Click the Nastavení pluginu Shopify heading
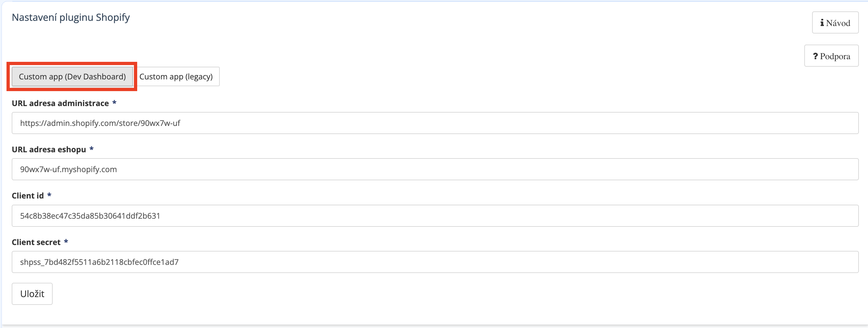The width and height of the screenshot is (868, 328). point(71,17)
